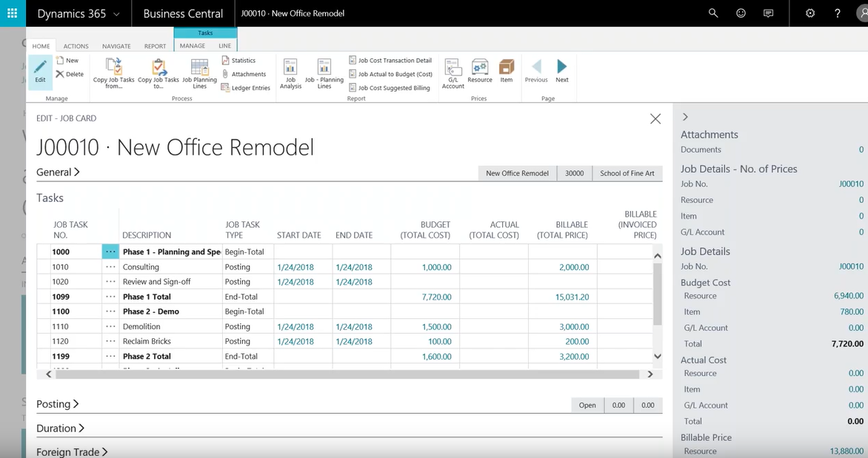This screenshot has width=868, height=458.
Task: Run Job Actual to Budget (Cost)
Action: pos(390,74)
